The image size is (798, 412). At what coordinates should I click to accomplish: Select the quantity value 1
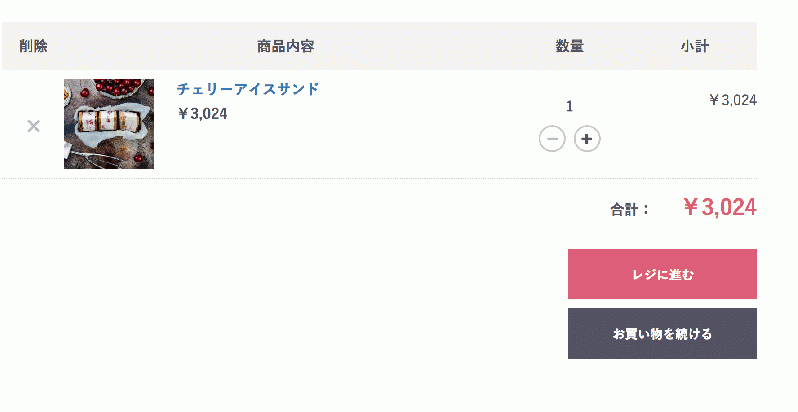(x=569, y=106)
